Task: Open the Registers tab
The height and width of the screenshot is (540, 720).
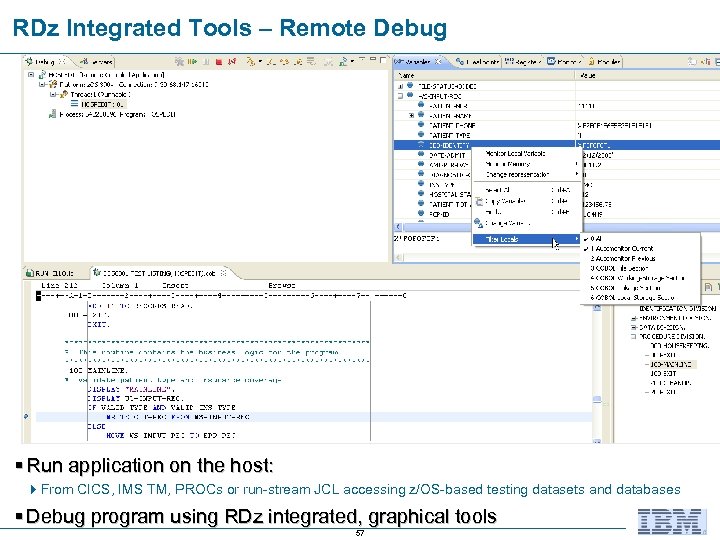Action: tap(523, 61)
